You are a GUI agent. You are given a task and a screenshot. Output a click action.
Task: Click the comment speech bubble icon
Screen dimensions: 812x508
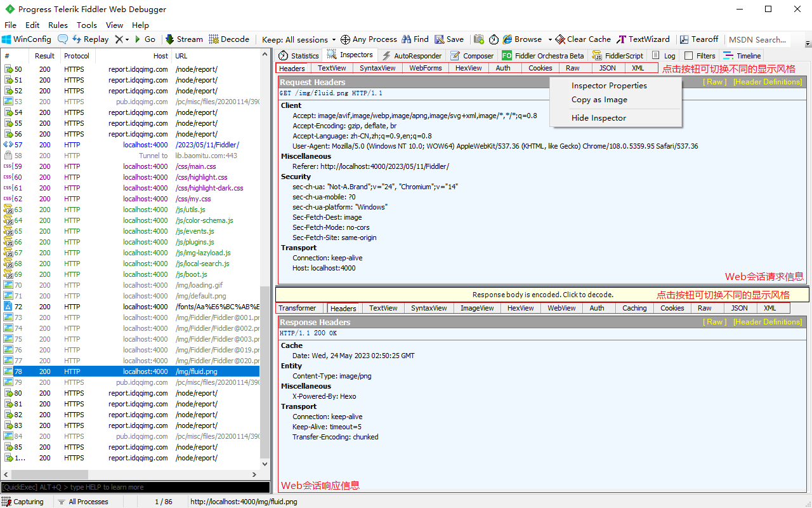(x=63, y=39)
